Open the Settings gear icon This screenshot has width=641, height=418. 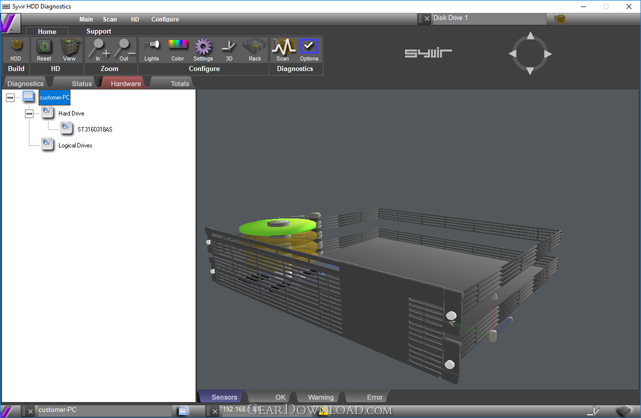pyautogui.click(x=203, y=50)
